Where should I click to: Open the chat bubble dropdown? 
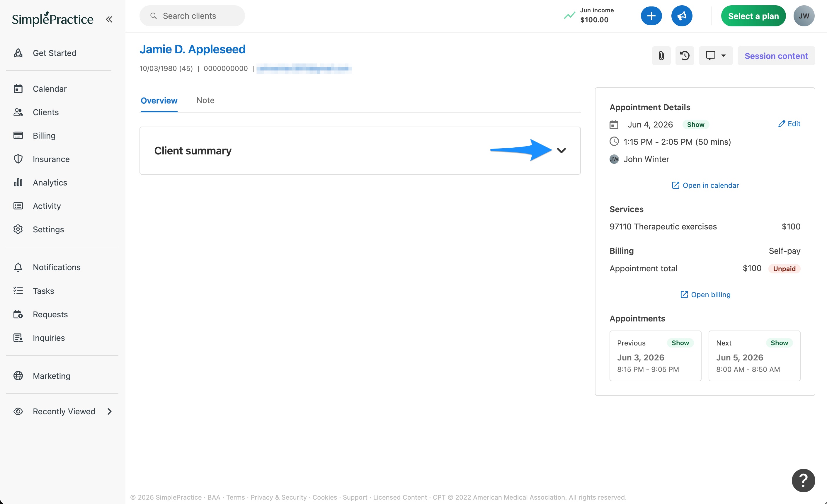coord(716,56)
